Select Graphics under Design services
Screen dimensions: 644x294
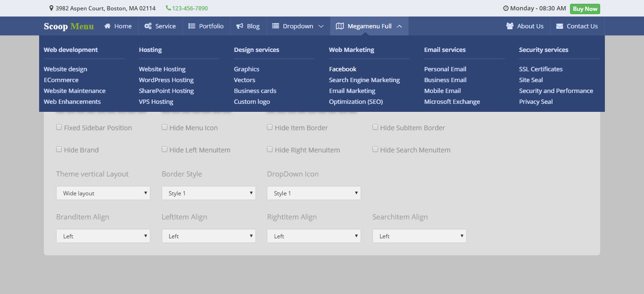(247, 69)
